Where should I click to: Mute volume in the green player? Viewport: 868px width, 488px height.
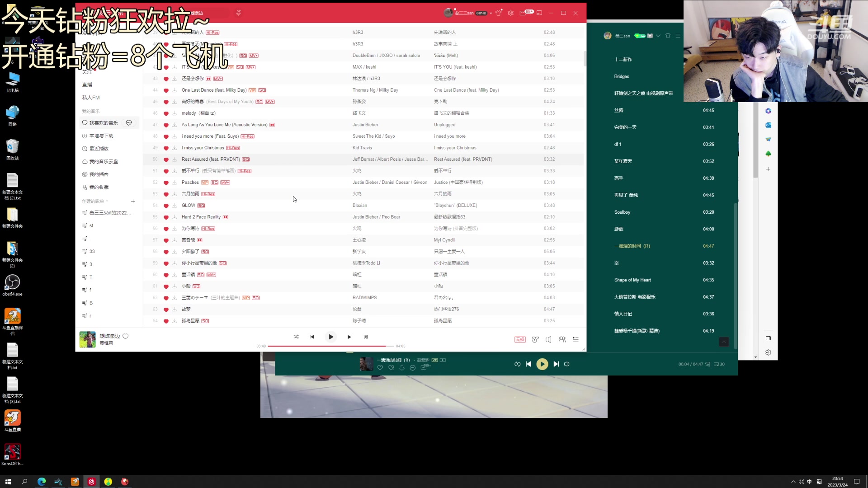pyautogui.click(x=567, y=364)
